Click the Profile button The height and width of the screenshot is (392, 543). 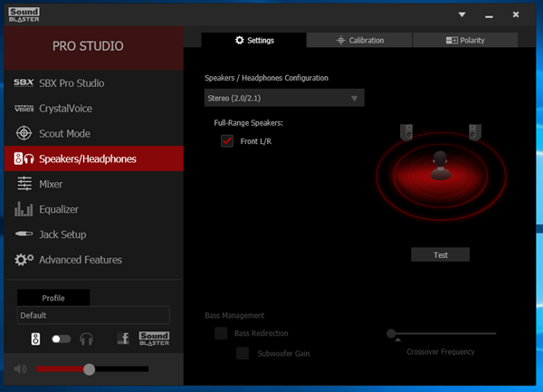point(53,298)
